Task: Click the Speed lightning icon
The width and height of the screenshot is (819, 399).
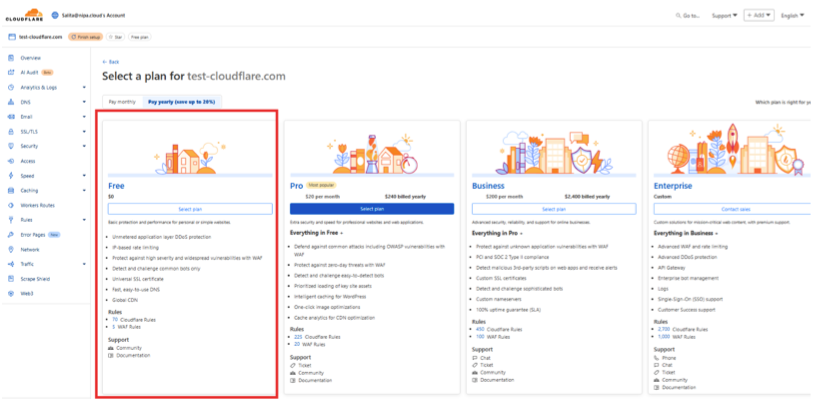Action: pos(10,176)
